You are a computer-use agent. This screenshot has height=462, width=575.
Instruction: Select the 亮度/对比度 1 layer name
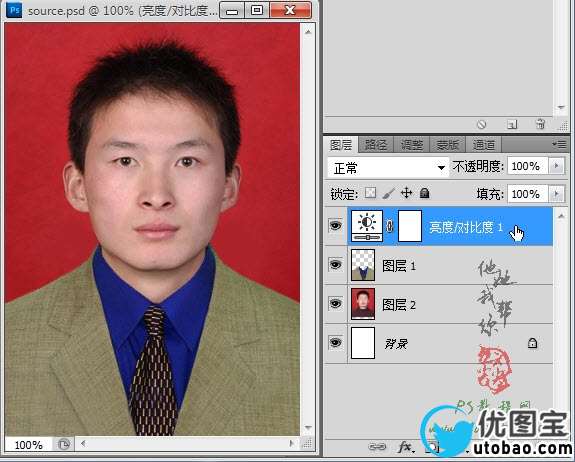tap(466, 227)
